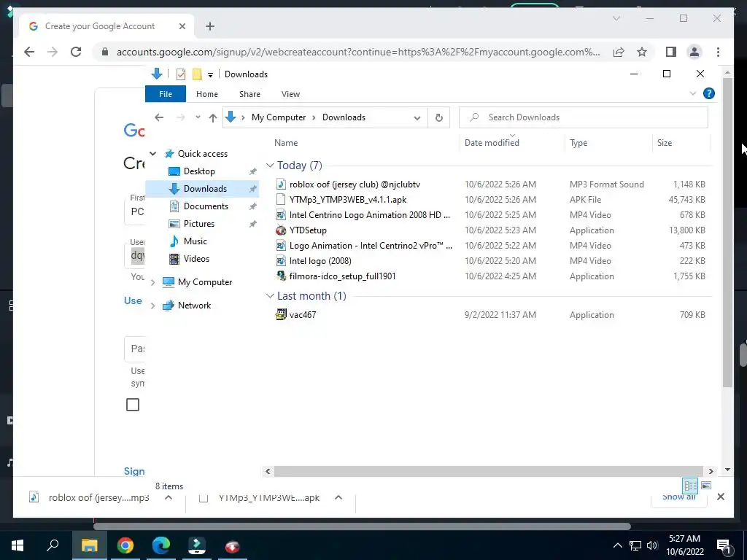
Task: Collapse the Last month (1) group
Action: click(270, 296)
